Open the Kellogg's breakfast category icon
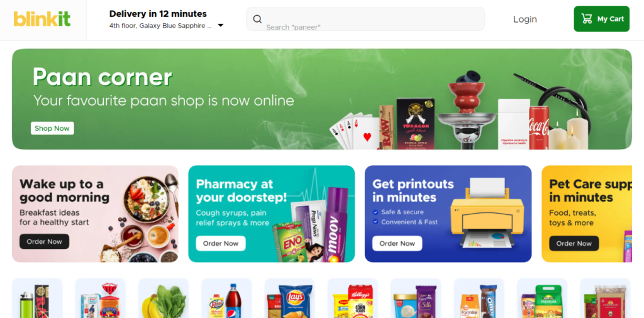644x318 pixels. (353, 298)
